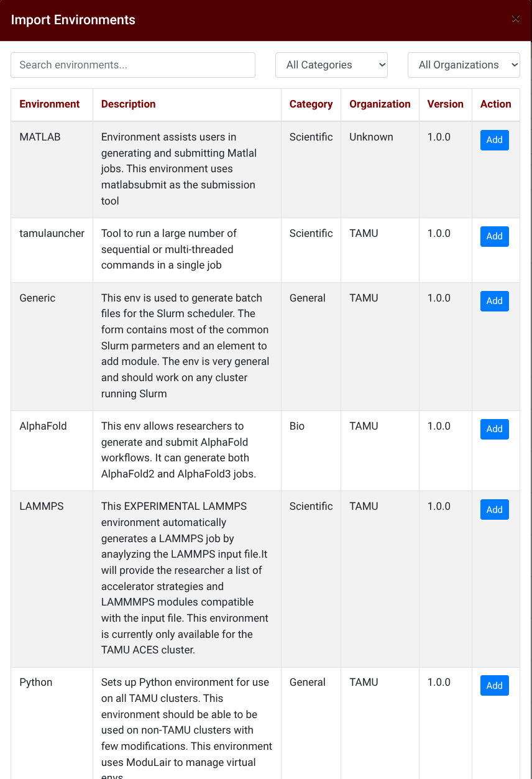
Task: Click the All Categories dropdown chevron
Action: (x=379, y=65)
